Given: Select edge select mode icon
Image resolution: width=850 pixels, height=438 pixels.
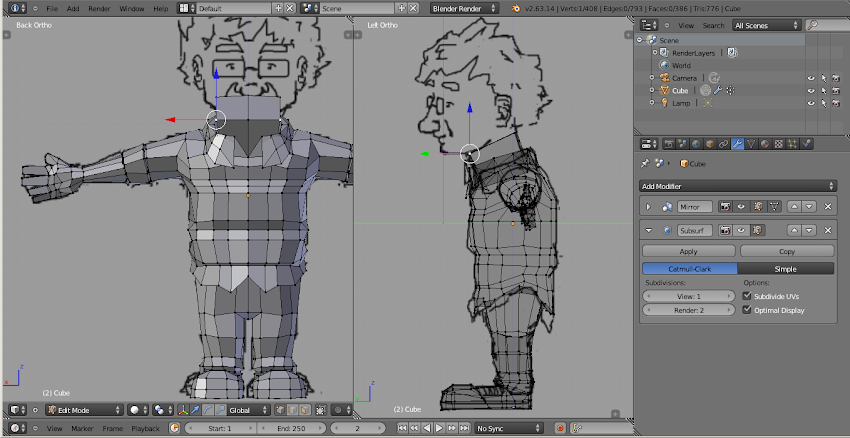Looking at the screenshot, I should tap(293, 410).
